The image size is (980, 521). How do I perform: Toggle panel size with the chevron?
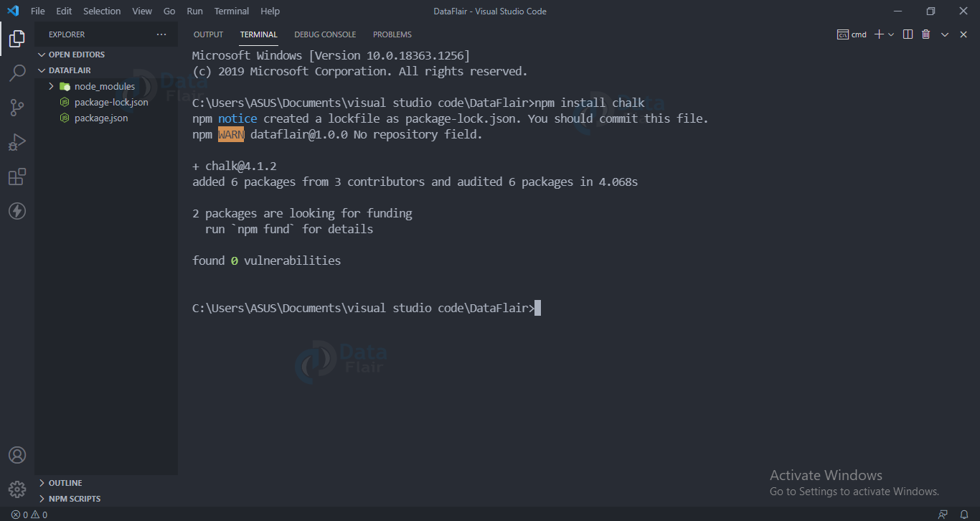point(945,34)
